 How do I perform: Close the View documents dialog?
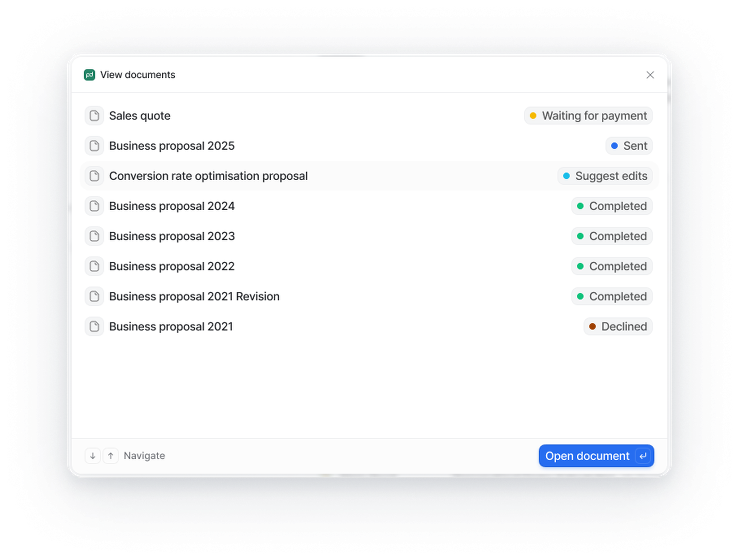tap(650, 75)
